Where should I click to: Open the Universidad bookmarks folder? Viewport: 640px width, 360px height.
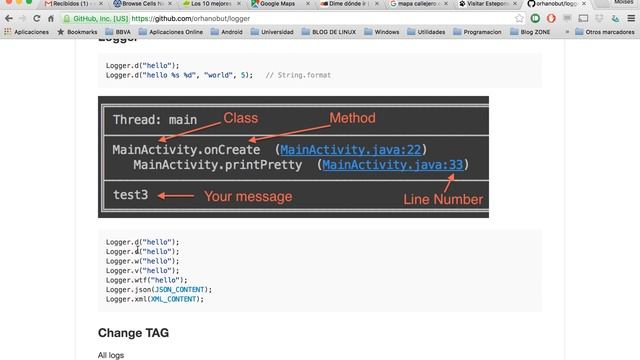tap(272, 32)
